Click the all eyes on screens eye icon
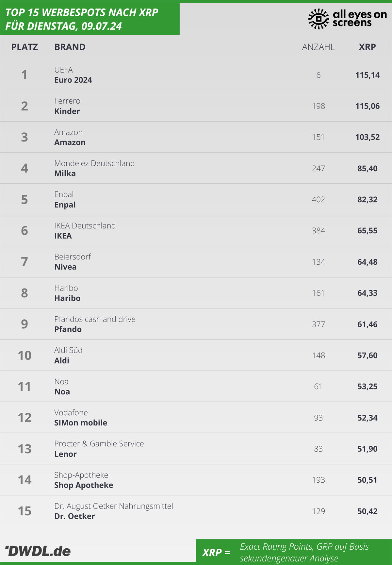The image size is (392, 565). click(318, 19)
